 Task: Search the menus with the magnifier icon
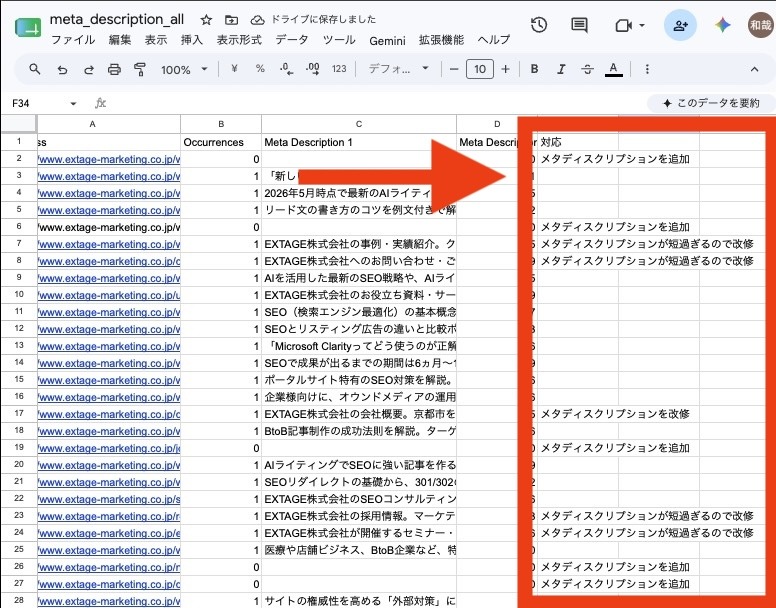pos(35,69)
